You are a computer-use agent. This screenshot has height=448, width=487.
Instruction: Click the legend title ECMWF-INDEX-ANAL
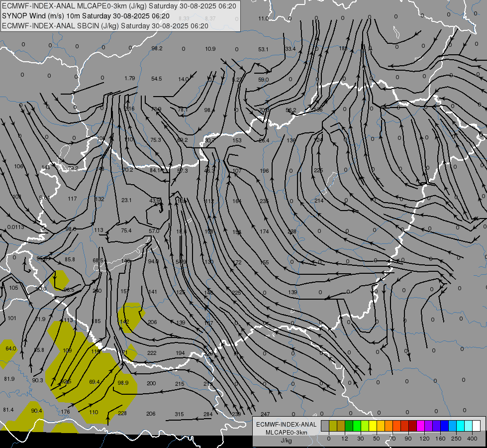pos(287,425)
